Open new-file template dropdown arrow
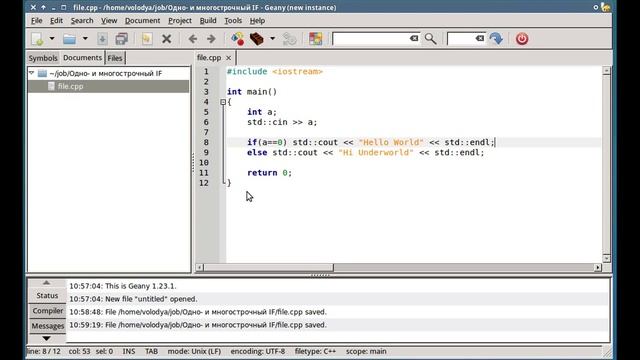640x360 pixels. 52,39
